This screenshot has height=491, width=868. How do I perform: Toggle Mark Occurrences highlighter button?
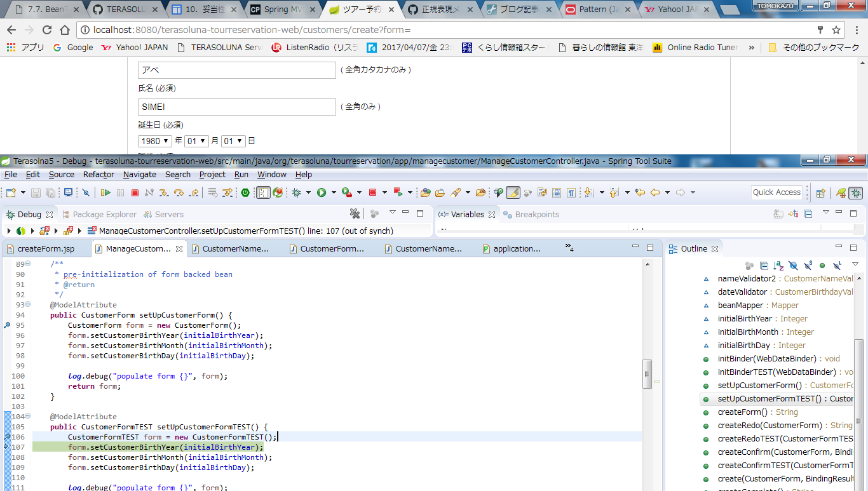[513, 192]
